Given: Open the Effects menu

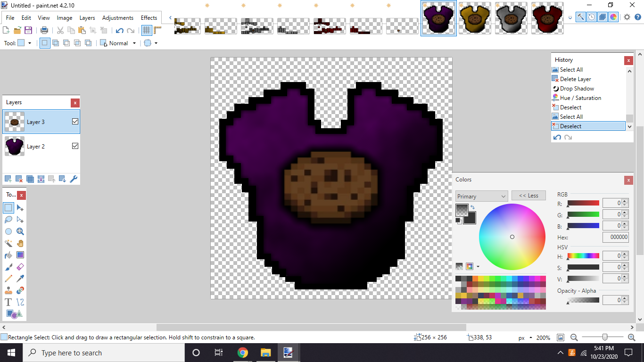Looking at the screenshot, I should (149, 18).
